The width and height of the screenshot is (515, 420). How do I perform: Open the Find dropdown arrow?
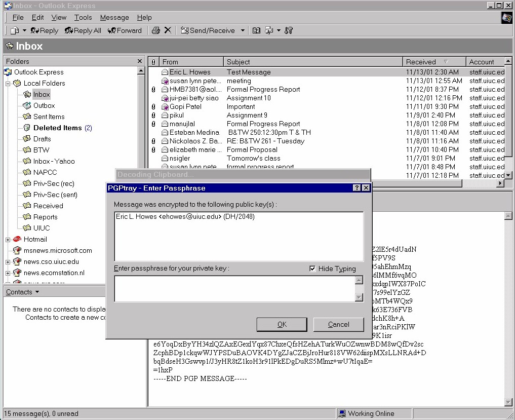279,30
